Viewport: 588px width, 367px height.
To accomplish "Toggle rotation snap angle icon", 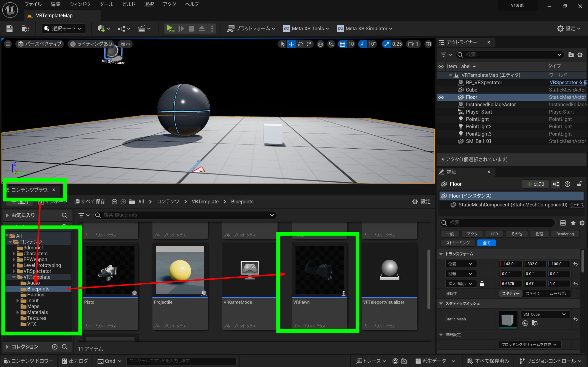I will [362, 44].
